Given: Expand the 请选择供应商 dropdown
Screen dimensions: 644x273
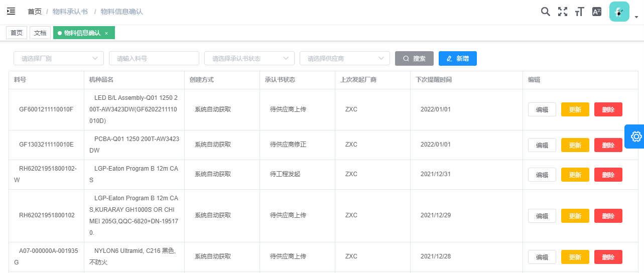Looking at the screenshot, I should [344, 58].
